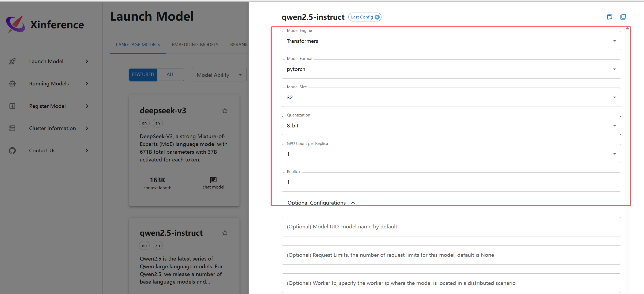644x294 pixels.
Task: Click the ALL filter button
Action: click(170, 74)
